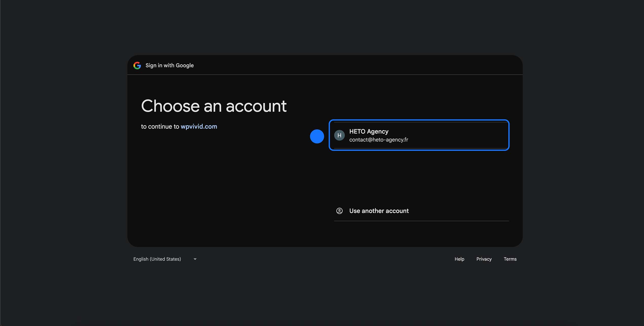Open the Privacy link
Screen dimensions: 644x326
484,259
